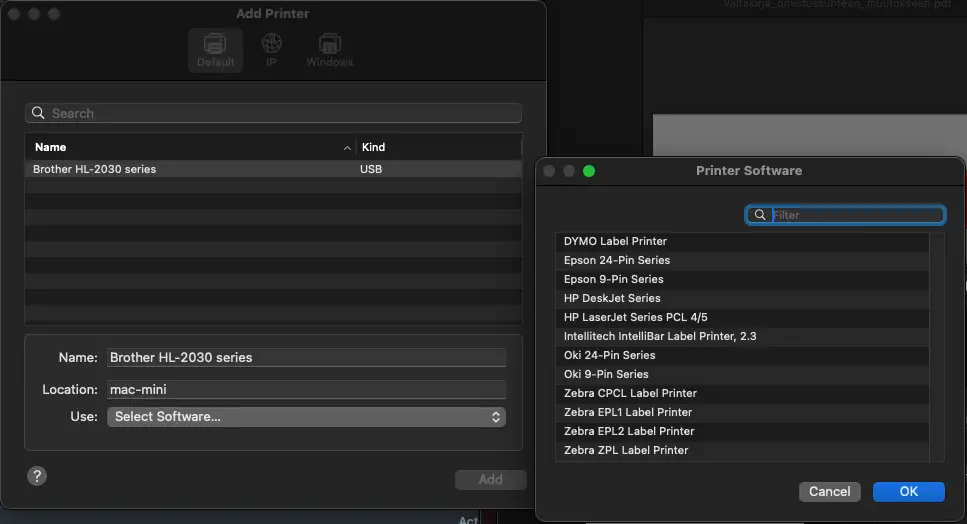Sort printers by Name column header
967x524 pixels.
(190, 147)
